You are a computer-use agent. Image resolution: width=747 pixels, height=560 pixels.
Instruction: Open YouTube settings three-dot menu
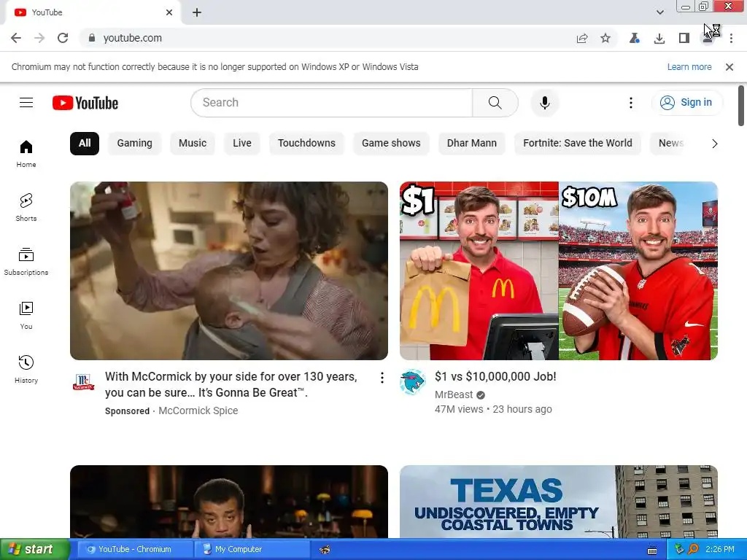pyautogui.click(x=631, y=102)
